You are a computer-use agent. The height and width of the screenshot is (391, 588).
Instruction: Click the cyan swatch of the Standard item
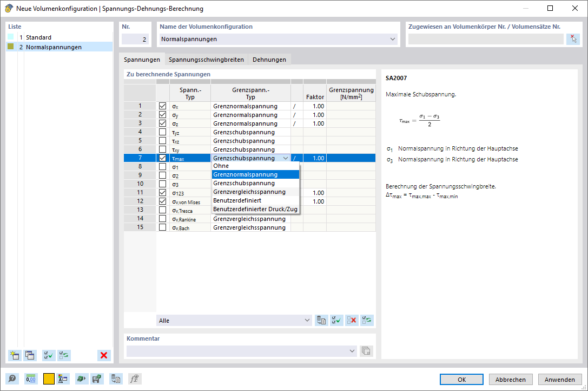10,37
